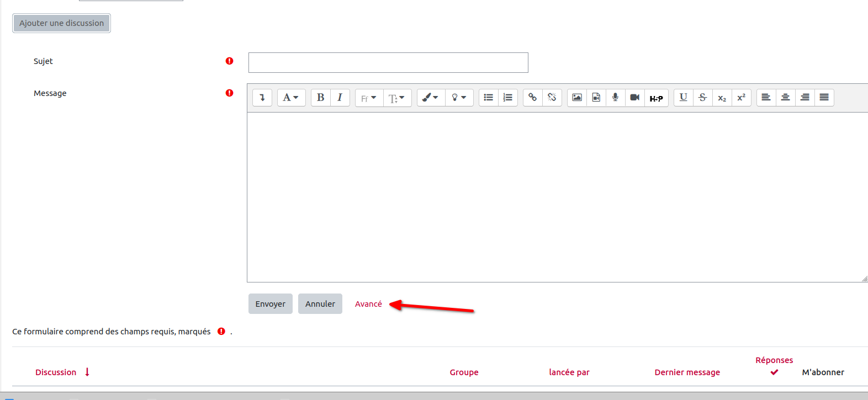Apply italic formatting

pyautogui.click(x=340, y=98)
